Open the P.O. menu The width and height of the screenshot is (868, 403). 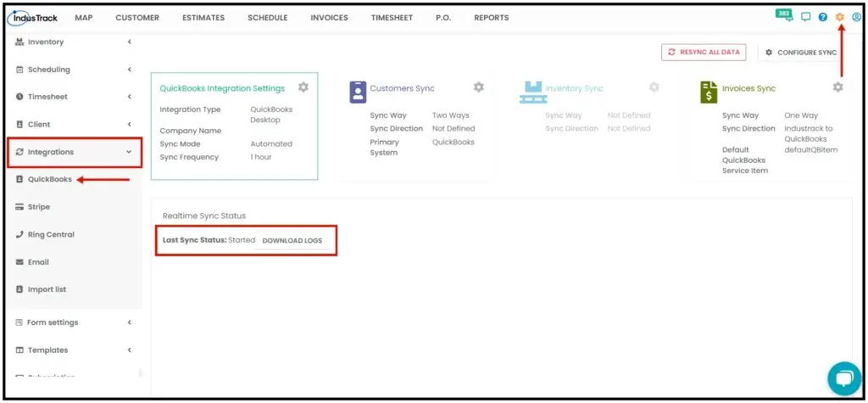pyautogui.click(x=443, y=18)
